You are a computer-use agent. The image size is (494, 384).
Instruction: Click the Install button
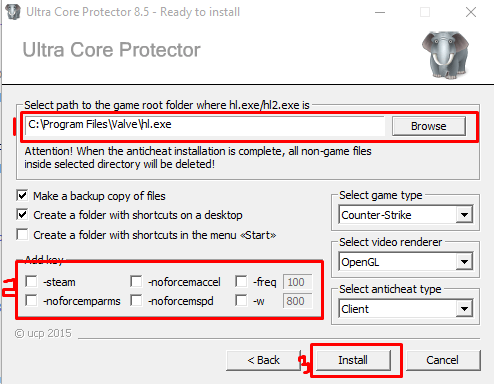353,360
